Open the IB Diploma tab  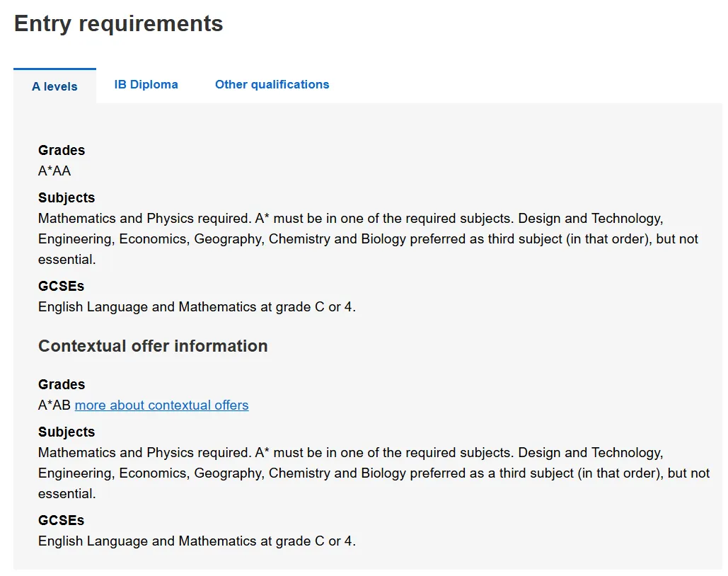[146, 84]
